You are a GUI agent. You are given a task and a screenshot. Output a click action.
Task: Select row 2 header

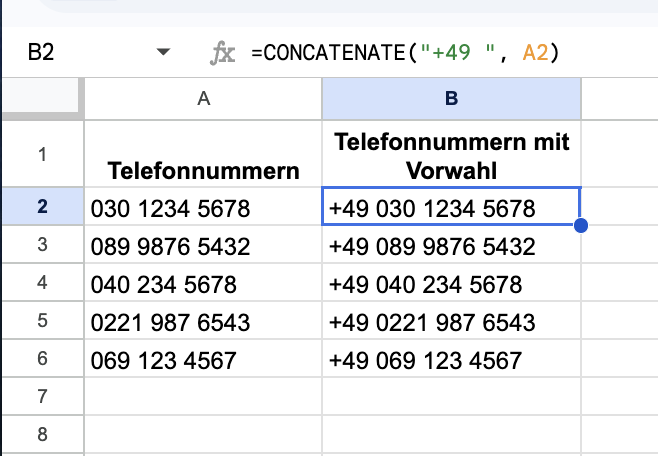click(42, 207)
